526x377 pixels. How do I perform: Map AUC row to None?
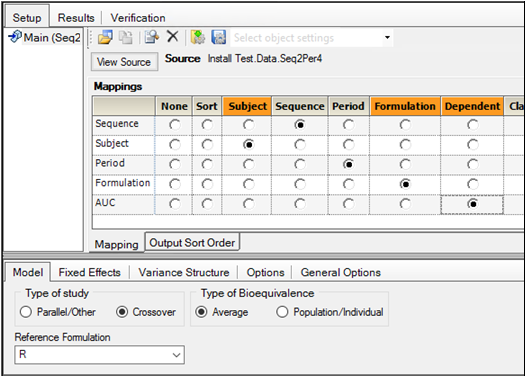point(174,204)
